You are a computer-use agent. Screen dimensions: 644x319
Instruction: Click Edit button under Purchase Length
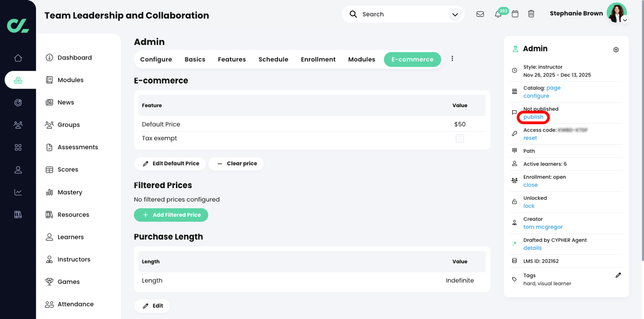pyautogui.click(x=152, y=306)
